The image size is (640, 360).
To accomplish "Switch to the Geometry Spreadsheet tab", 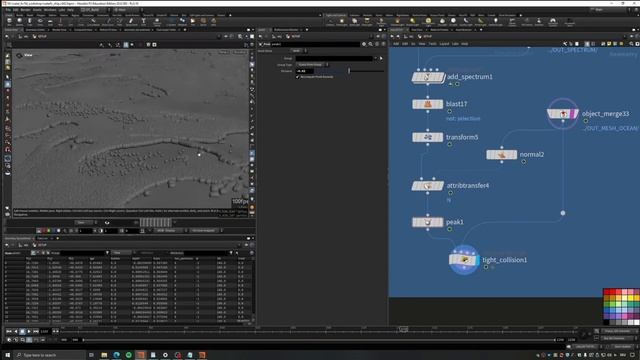I will (18, 238).
